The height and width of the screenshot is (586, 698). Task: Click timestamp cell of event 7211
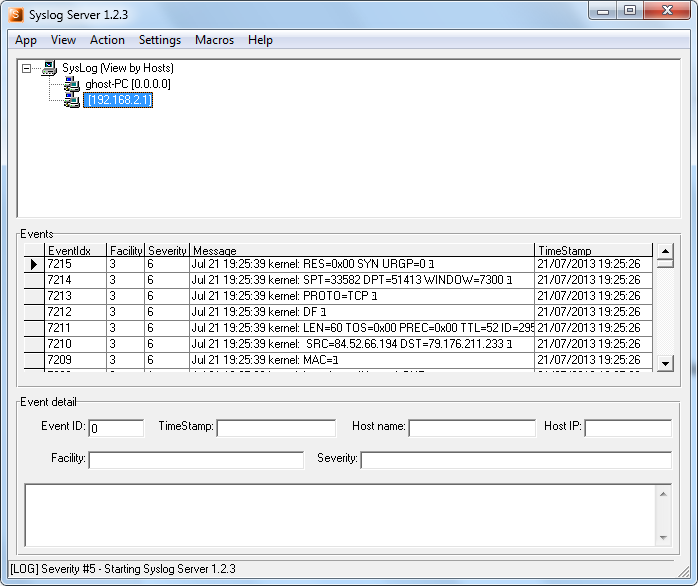pos(593,329)
